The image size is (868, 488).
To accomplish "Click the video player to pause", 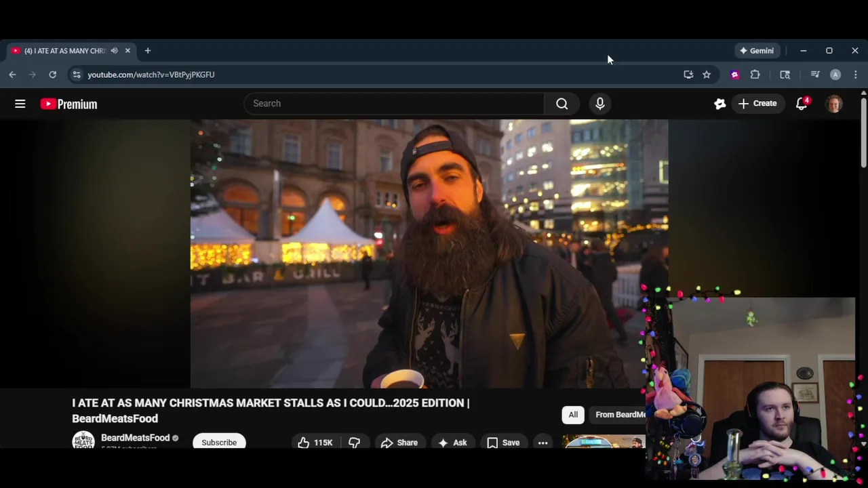I will (429, 253).
